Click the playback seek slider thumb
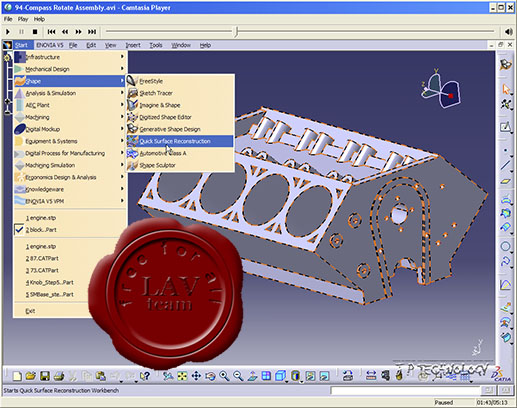This screenshot has width=517, height=408. pos(236,32)
